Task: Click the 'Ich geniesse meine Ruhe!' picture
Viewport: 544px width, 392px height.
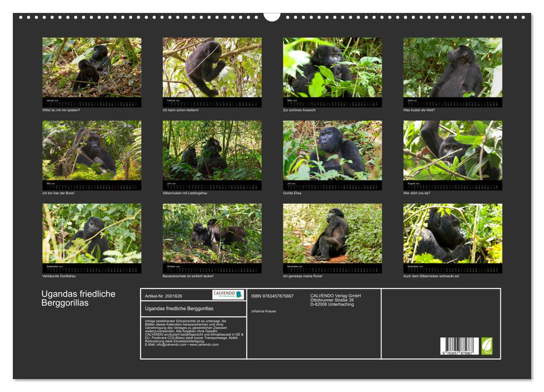Action: click(332, 234)
